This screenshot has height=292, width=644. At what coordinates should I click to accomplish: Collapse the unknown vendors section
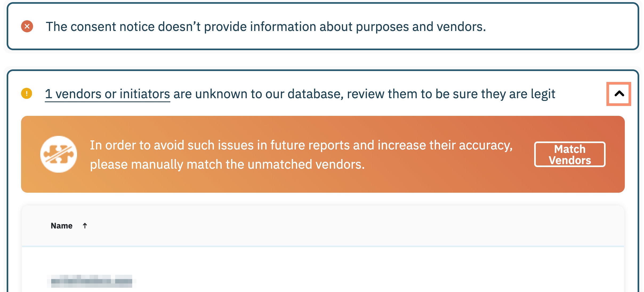tap(619, 94)
